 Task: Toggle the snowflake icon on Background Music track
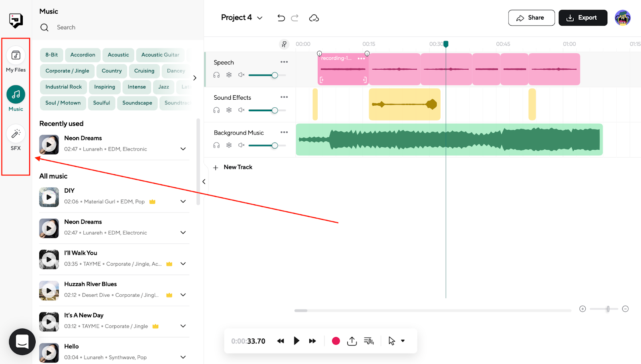click(x=229, y=145)
